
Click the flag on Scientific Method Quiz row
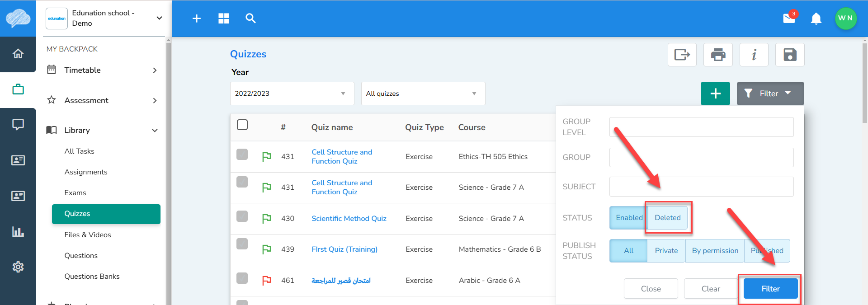[x=267, y=219]
